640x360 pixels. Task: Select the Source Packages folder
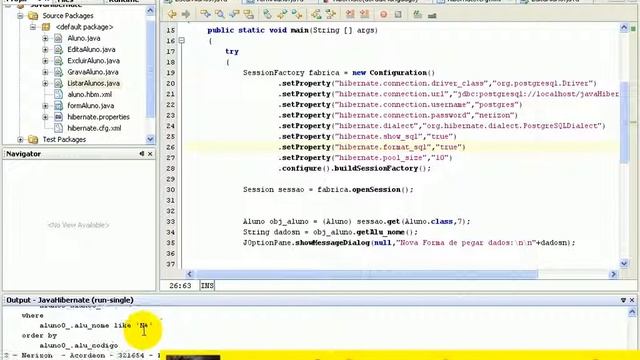[x=68, y=16]
